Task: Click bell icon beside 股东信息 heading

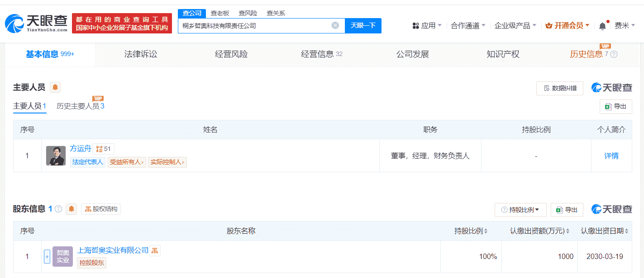Action: point(71,209)
